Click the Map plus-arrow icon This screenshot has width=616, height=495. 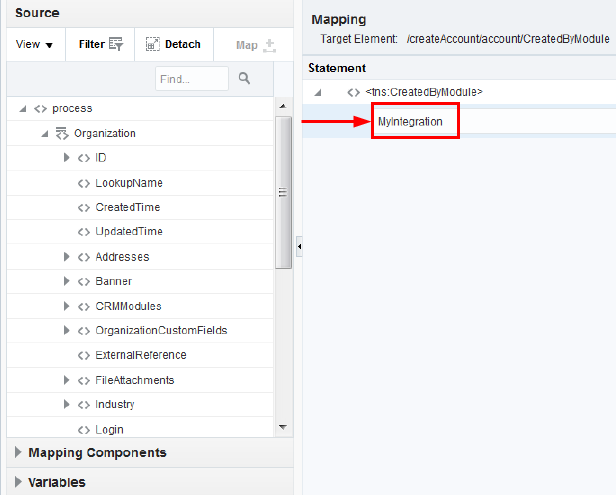[x=269, y=46]
